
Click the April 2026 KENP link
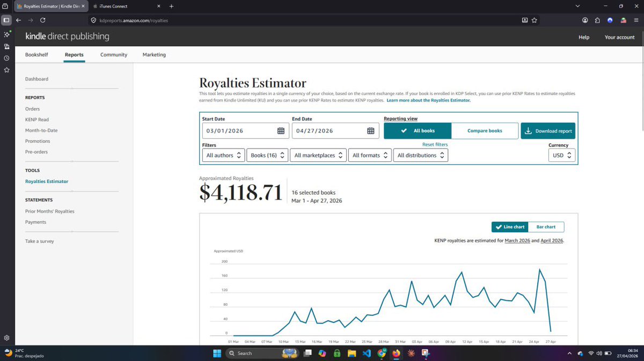[552, 241]
